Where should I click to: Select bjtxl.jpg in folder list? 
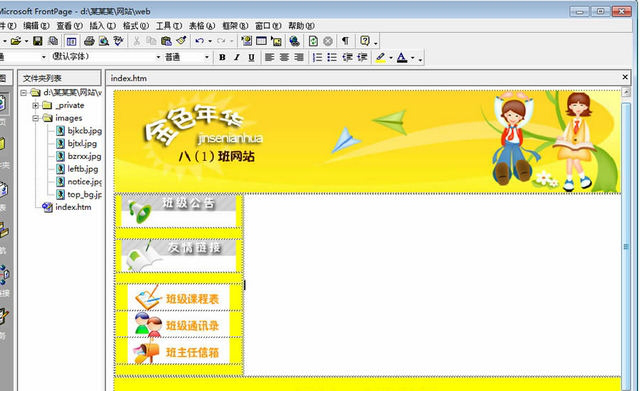pos(82,143)
